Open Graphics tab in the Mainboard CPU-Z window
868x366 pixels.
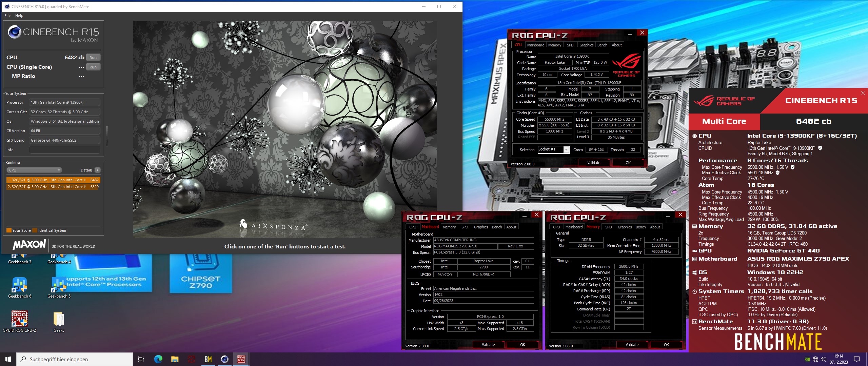click(481, 227)
